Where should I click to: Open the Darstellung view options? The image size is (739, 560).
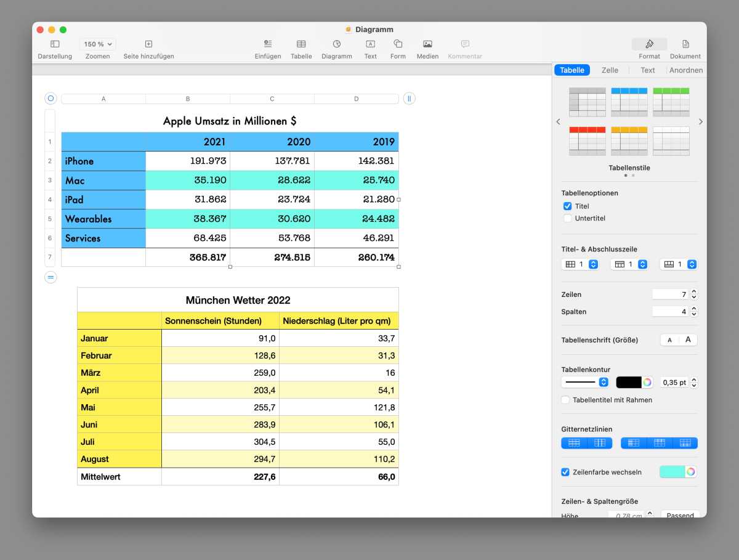pyautogui.click(x=55, y=44)
